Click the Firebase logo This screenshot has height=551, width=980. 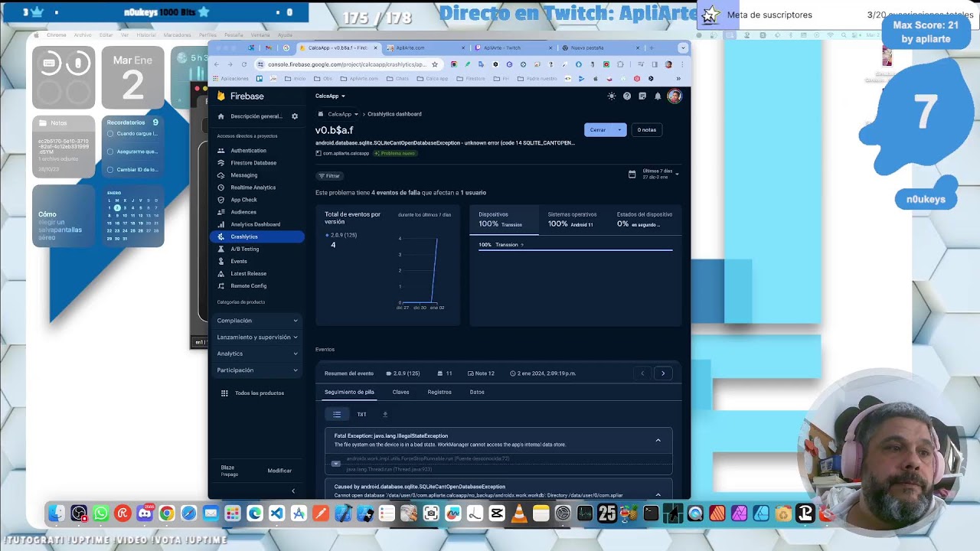pos(240,96)
